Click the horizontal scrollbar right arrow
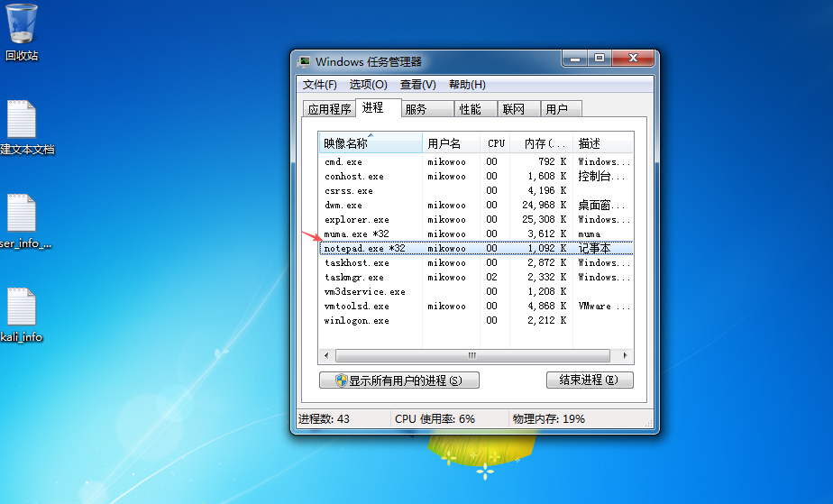The image size is (833, 504). (x=626, y=355)
